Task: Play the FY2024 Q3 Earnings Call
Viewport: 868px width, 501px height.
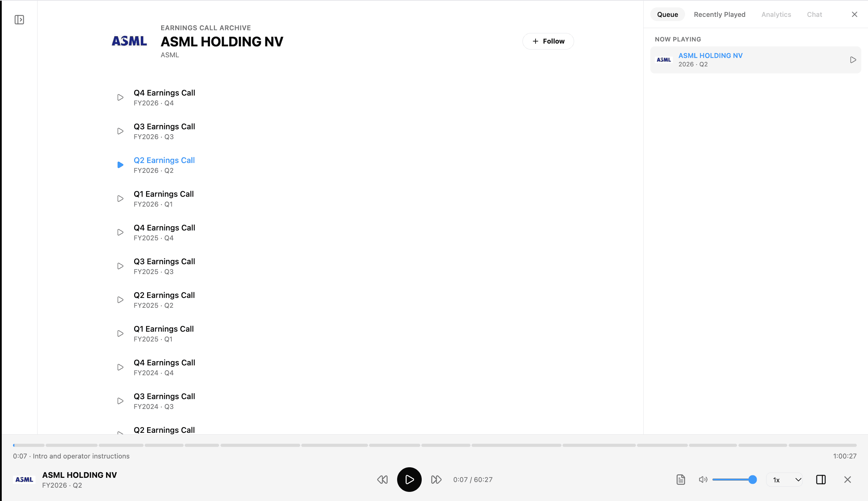Action: tap(120, 401)
